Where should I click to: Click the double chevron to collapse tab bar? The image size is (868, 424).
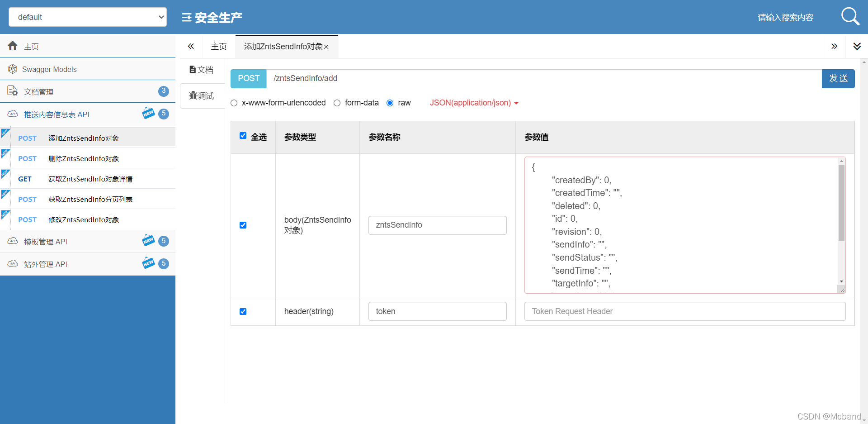[835, 46]
